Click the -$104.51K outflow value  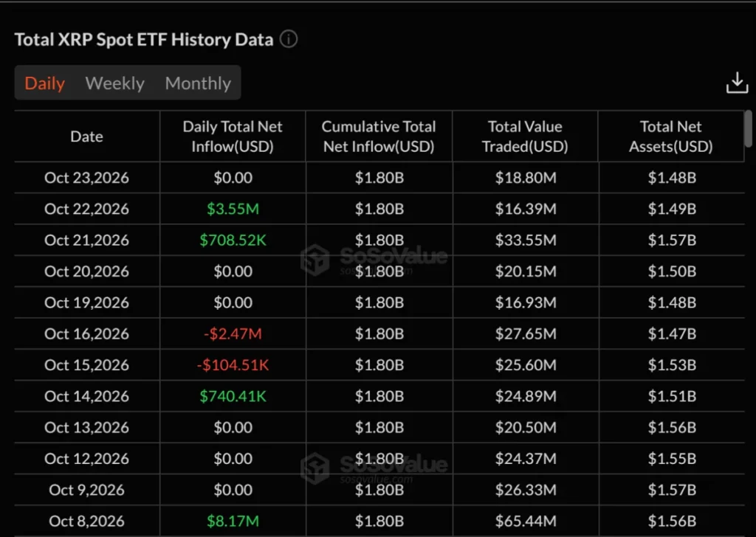(x=233, y=365)
